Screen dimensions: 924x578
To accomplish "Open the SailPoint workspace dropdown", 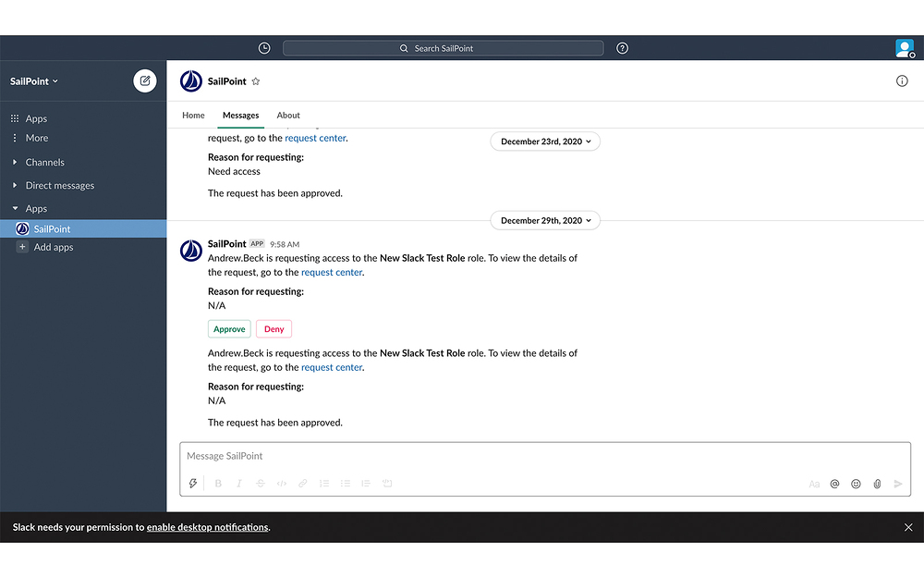I will click(x=34, y=81).
